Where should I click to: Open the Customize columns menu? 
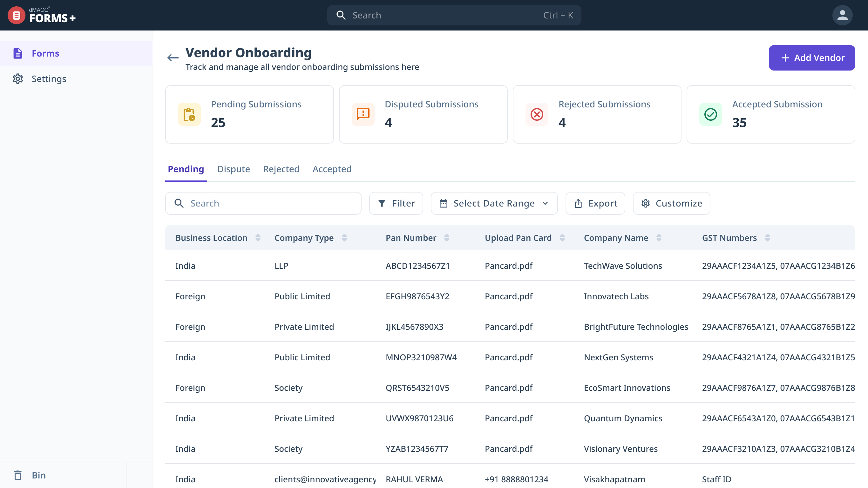coord(671,203)
